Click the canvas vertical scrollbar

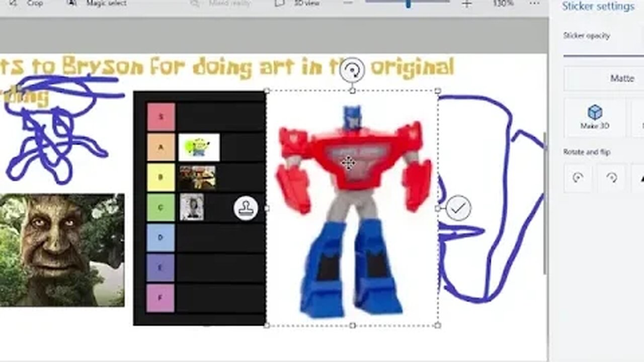click(545, 203)
